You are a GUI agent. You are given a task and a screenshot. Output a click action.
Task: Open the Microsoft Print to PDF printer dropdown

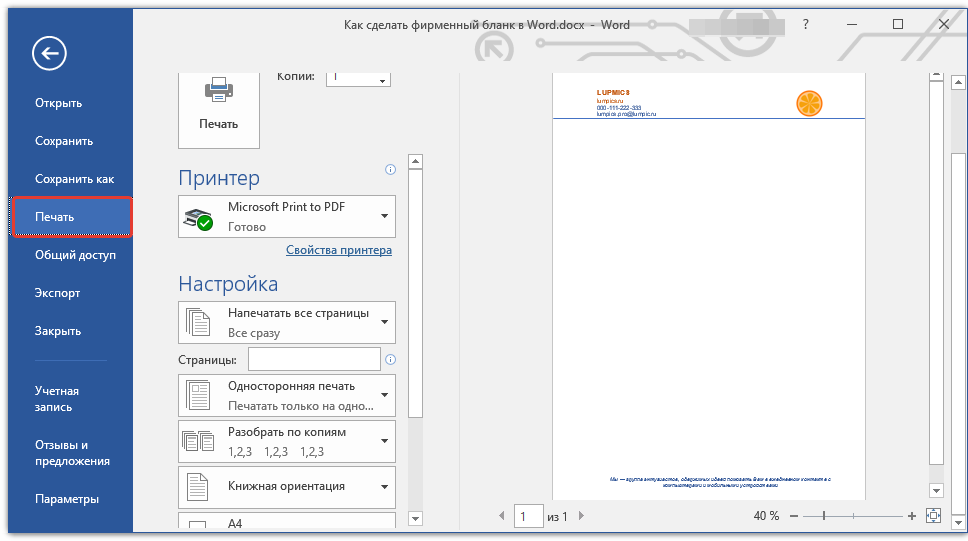pos(286,217)
